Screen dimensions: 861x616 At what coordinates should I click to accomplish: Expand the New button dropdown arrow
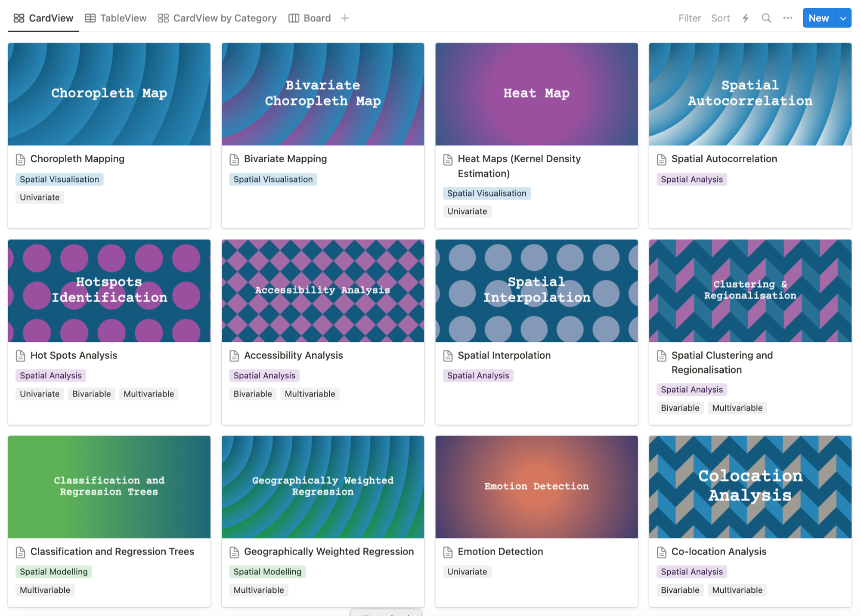[x=843, y=18]
